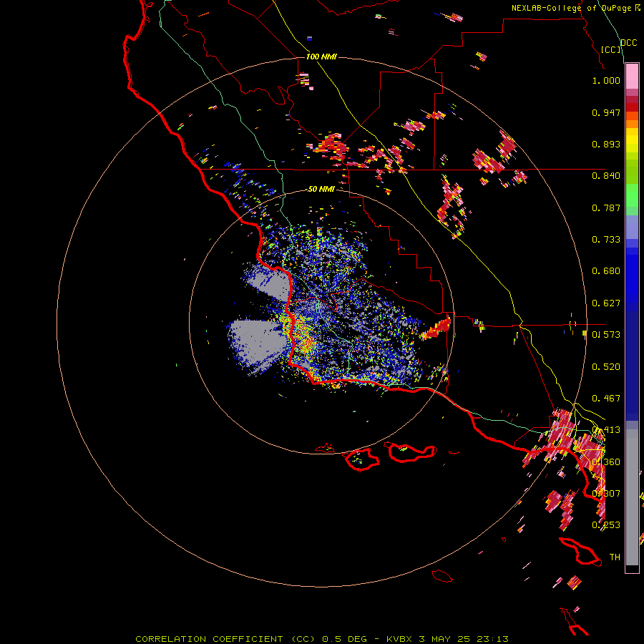Click the 0.787 scale value
Viewport: 644px width, 644px height.
(x=606, y=208)
